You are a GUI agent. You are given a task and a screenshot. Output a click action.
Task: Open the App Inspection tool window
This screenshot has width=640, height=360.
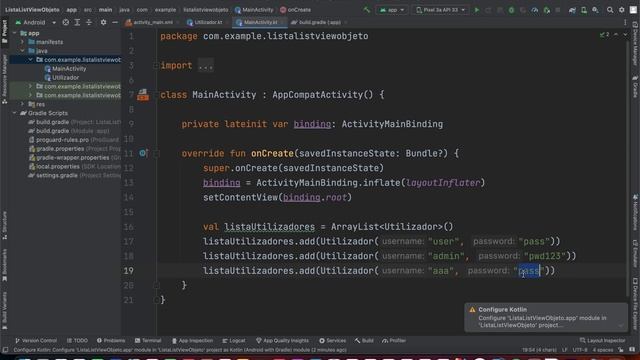(x=192, y=340)
